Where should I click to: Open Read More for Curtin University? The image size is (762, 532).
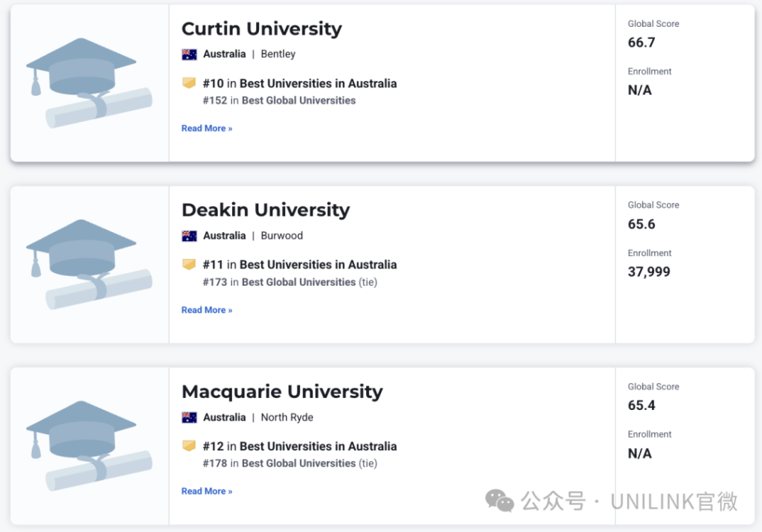207,128
